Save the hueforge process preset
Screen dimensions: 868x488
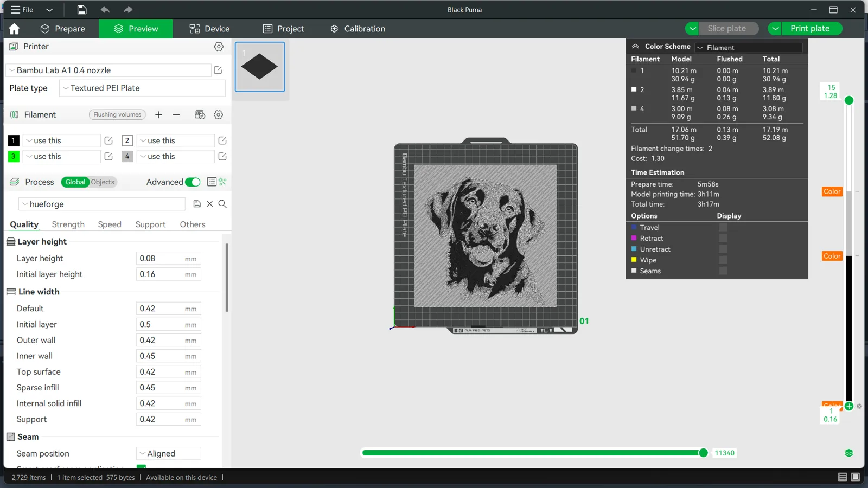tap(197, 204)
